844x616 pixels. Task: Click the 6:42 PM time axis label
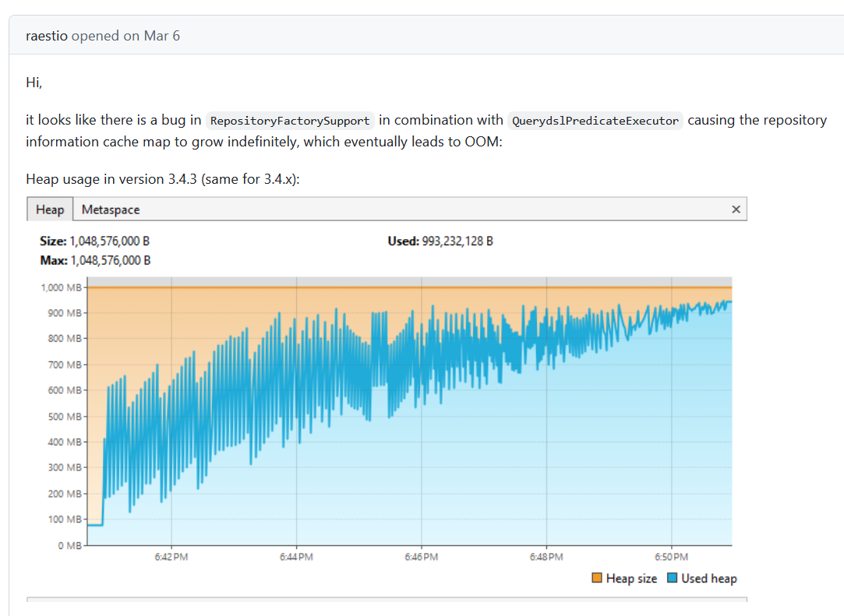(x=171, y=557)
